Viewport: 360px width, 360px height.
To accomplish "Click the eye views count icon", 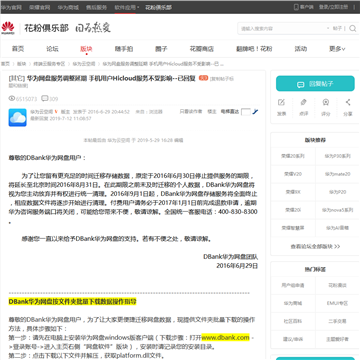I will [12, 99].
